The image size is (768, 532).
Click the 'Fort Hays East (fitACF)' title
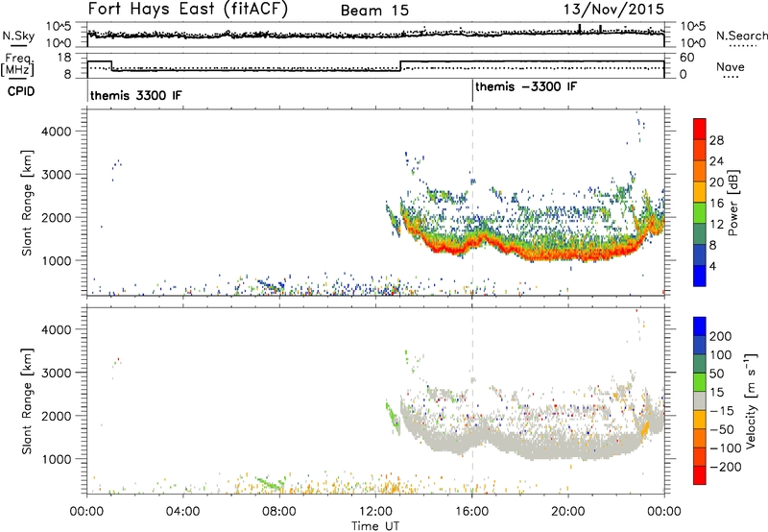(188, 9)
